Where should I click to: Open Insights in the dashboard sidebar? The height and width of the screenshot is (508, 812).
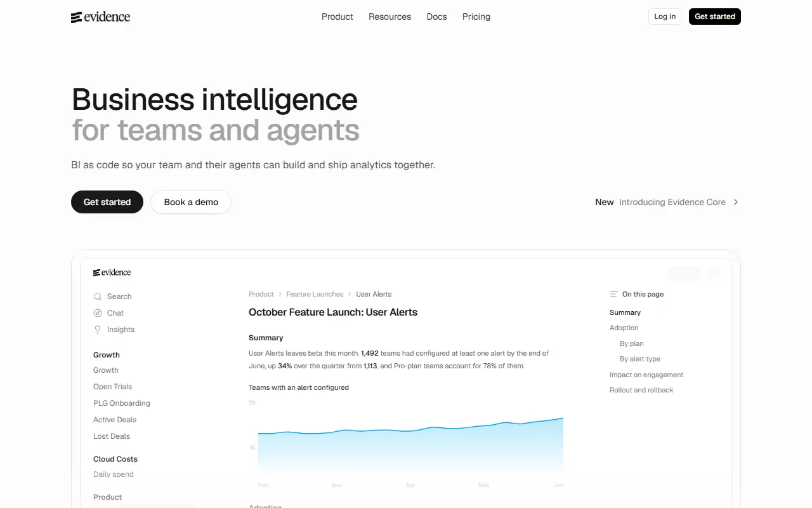point(121,330)
